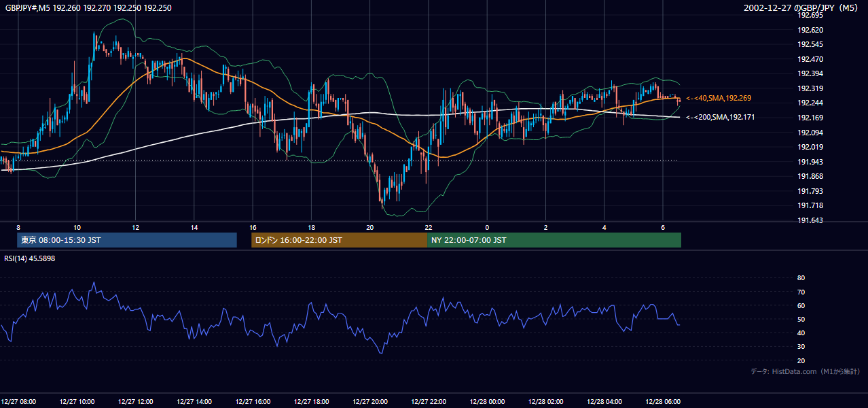Click price axis value 192.394
Viewport: 868px width, 408px height.
pyautogui.click(x=810, y=73)
